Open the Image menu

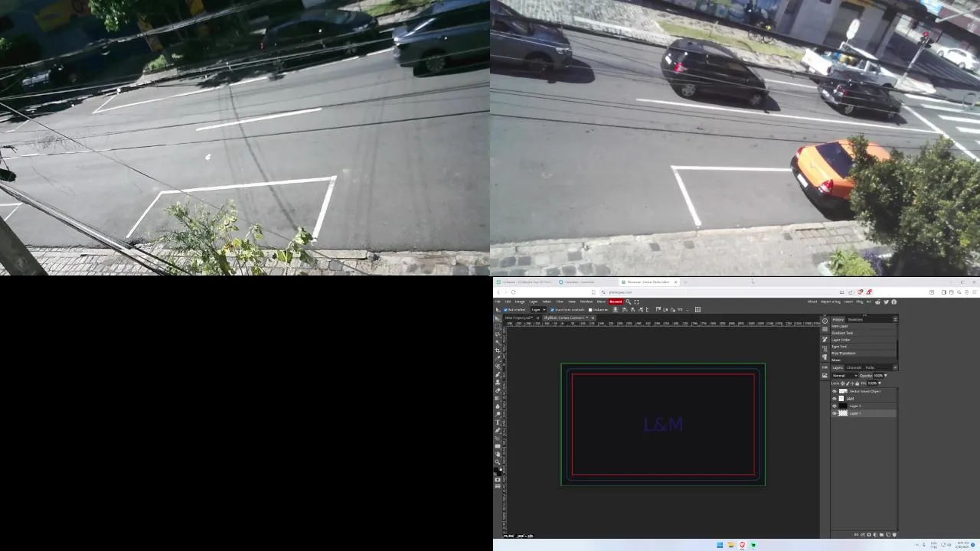[520, 302]
